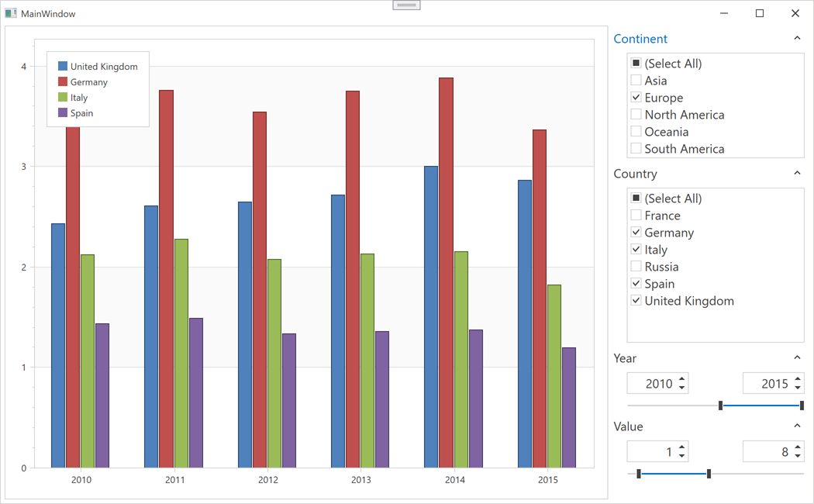Check the Russia country checkbox
814x504 pixels.
[x=636, y=266]
